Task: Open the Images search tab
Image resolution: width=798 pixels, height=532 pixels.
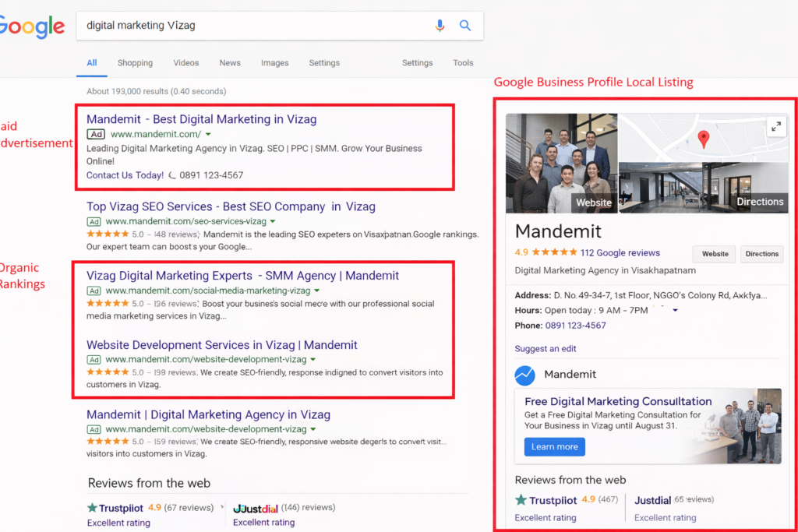Action: pyautogui.click(x=274, y=63)
